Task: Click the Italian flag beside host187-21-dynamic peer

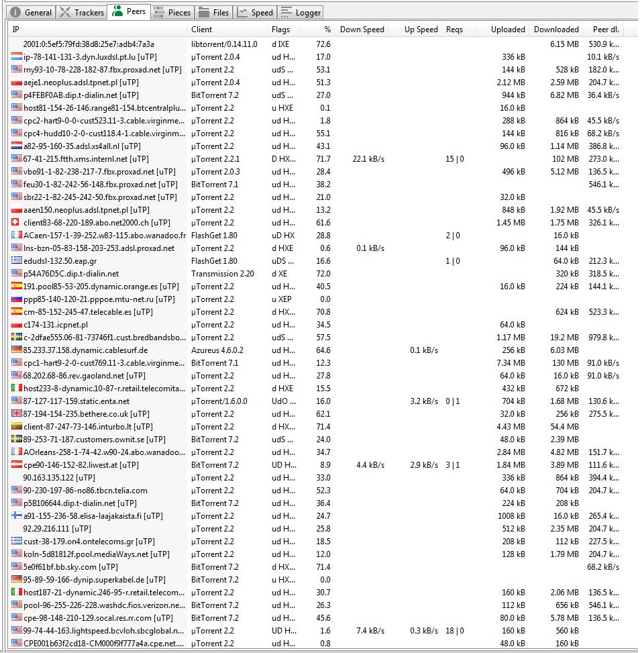Action: (x=17, y=592)
